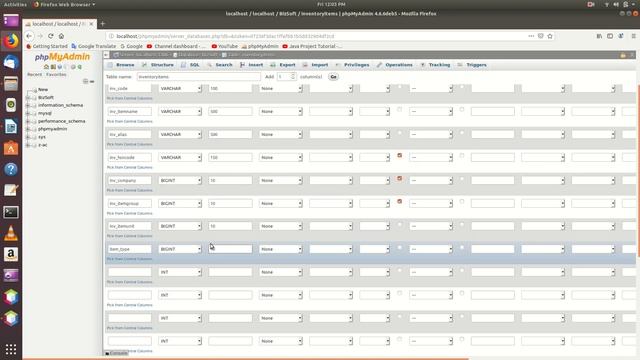The width and height of the screenshot is (640, 360).
Task: Check Null checkbox for inv_itemunit row
Action: coord(400,224)
